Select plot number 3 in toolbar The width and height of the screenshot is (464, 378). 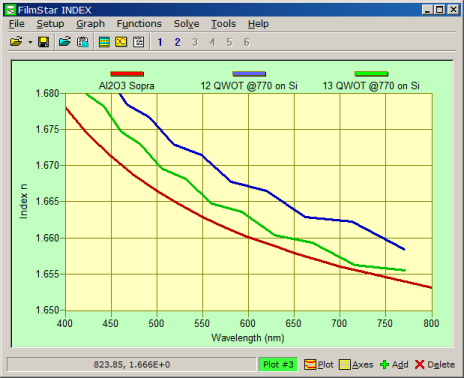pyautogui.click(x=195, y=42)
